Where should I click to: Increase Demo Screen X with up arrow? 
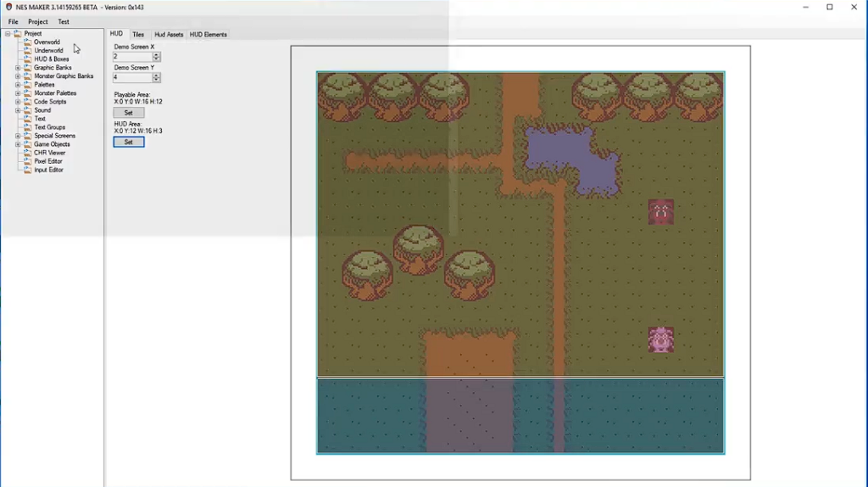157,54
